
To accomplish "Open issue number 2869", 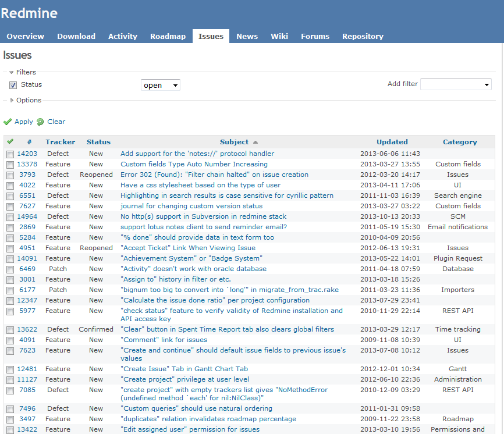I will pyautogui.click(x=27, y=227).
